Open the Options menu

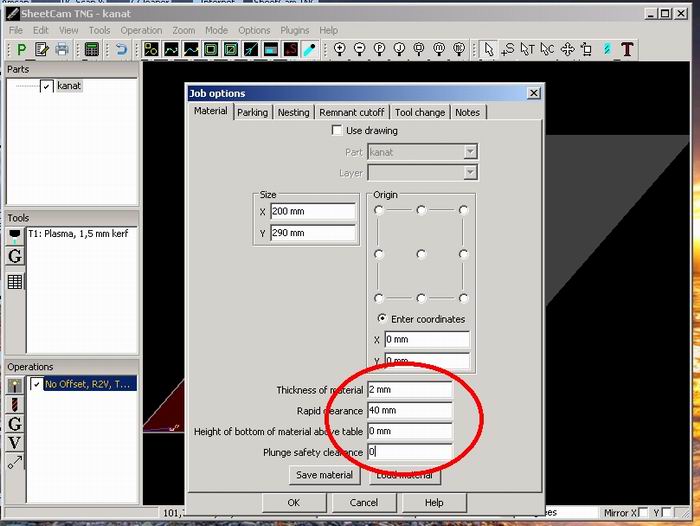click(x=254, y=30)
